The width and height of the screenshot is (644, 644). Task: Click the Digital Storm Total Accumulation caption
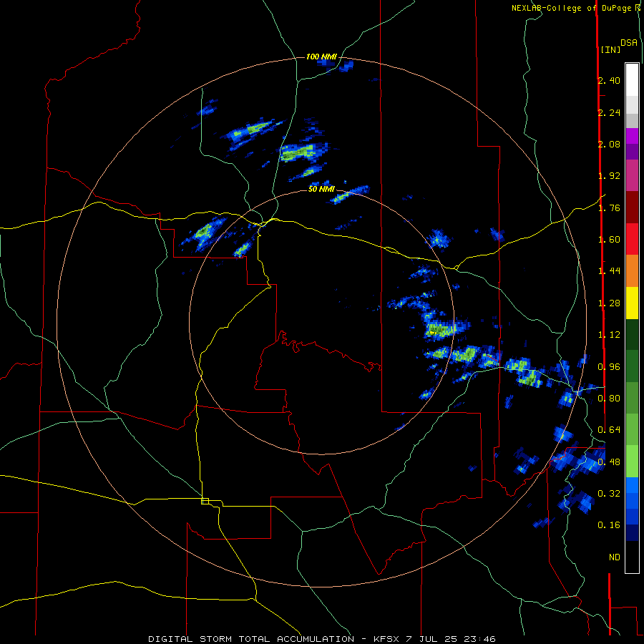pos(321,639)
